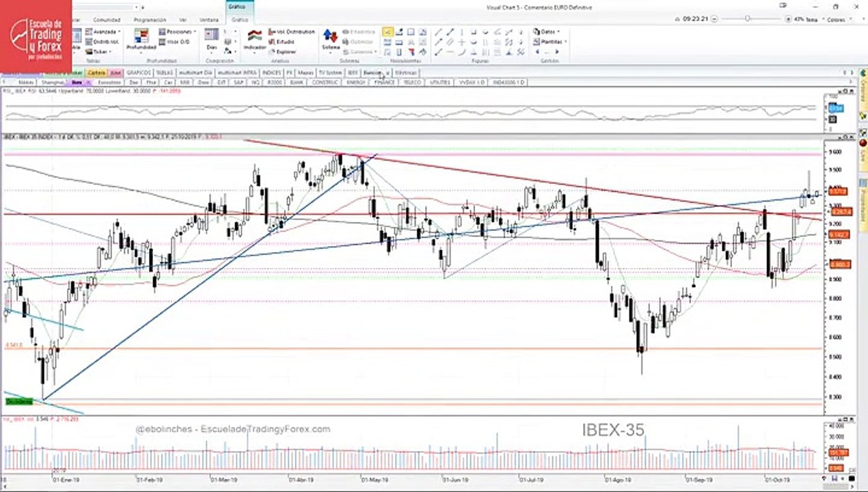
Task: Select the R2000 chart tab
Action: pos(274,82)
